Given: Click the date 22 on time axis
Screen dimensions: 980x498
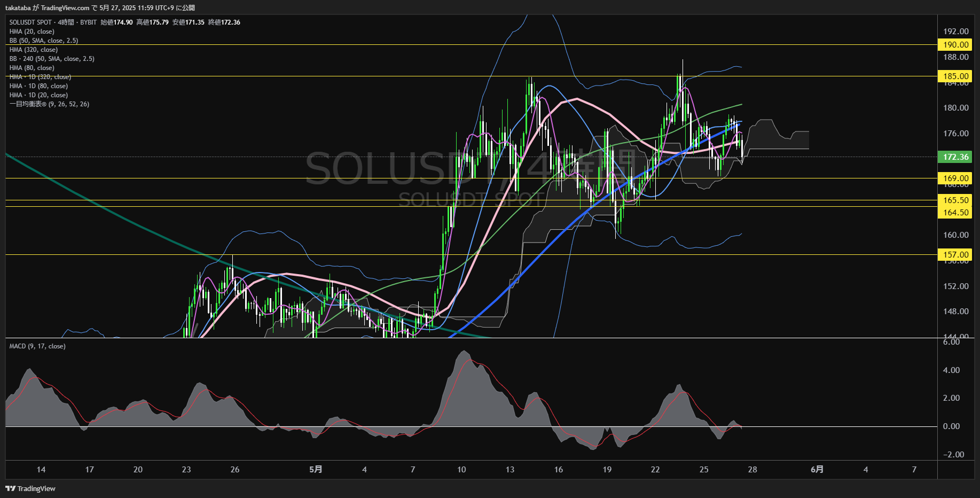Looking at the screenshot, I should pos(655,470).
